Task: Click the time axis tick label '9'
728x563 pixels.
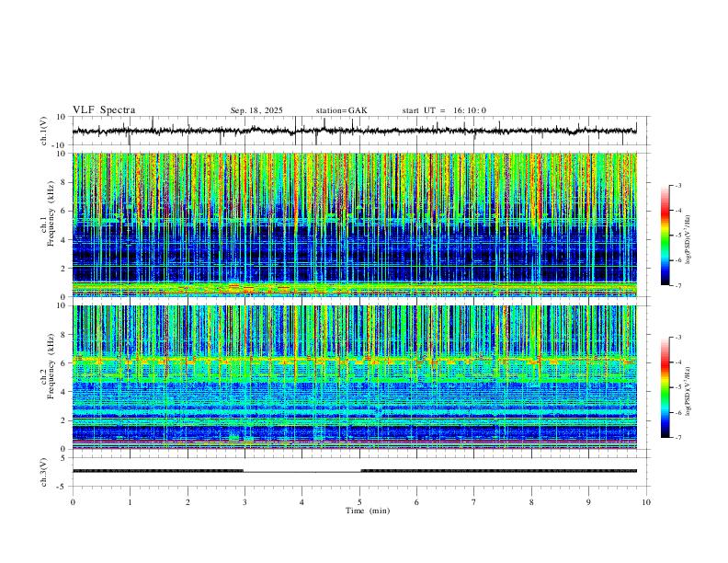Action: [x=588, y=502]
